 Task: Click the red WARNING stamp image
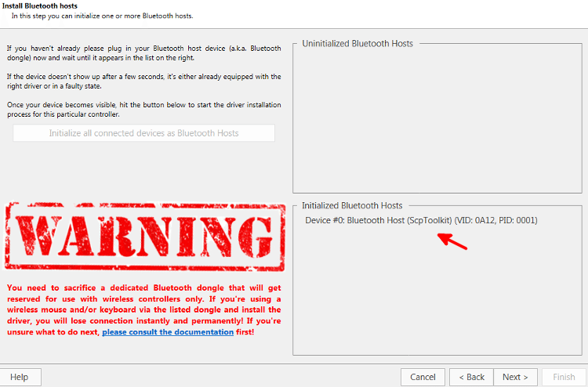tap(145, 237)
